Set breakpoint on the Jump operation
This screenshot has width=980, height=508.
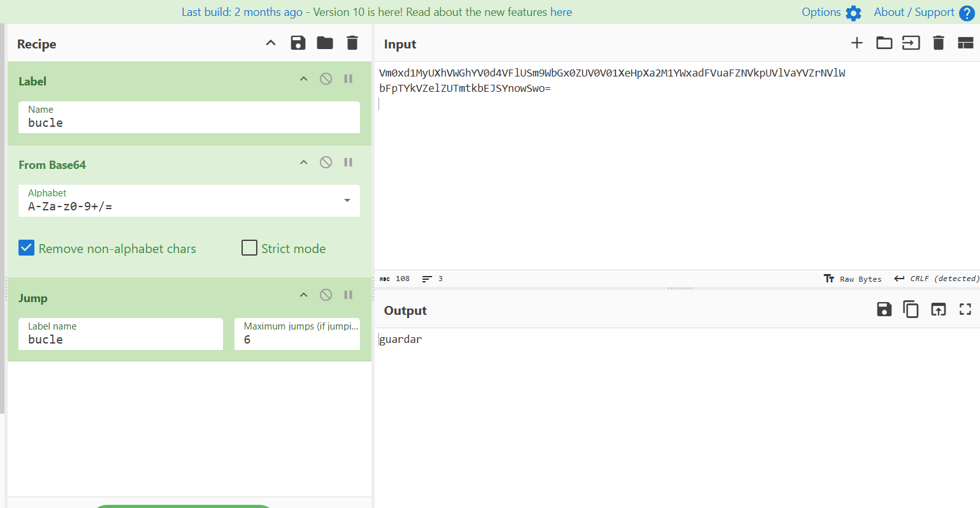tap(349, 295)
